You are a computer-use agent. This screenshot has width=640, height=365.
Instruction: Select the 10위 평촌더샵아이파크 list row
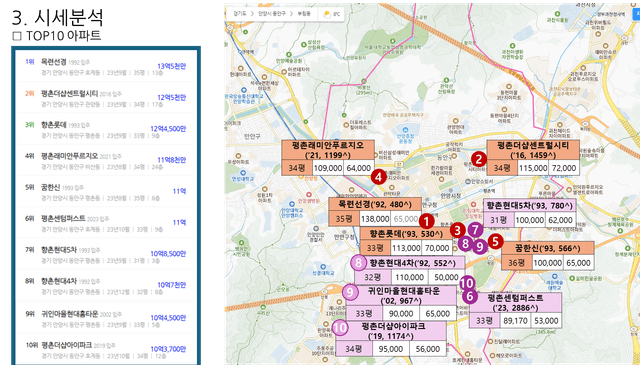point(106,350)
